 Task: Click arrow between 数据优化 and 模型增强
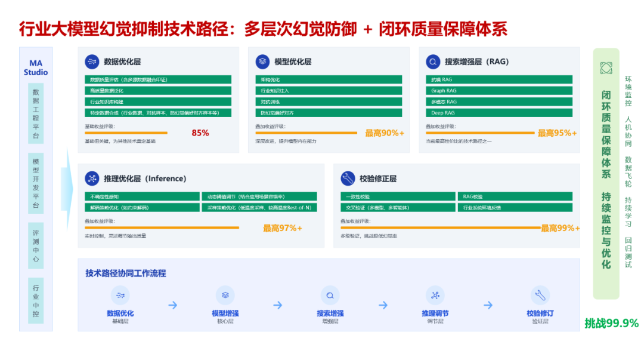pos(173,305)
